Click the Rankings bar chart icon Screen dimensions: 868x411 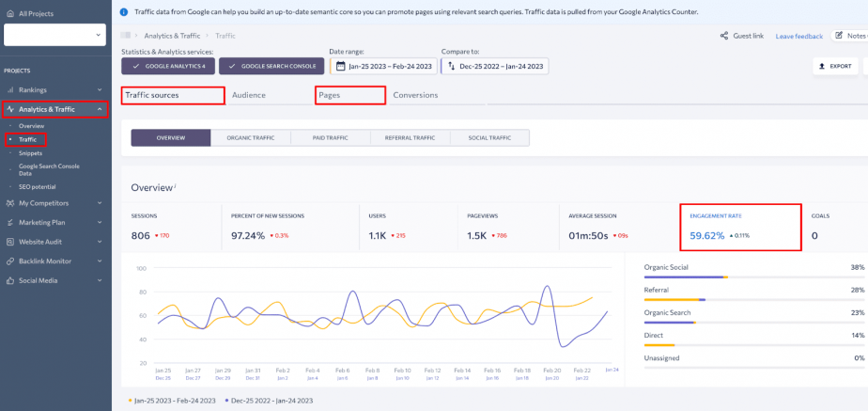tap(10, 89)
